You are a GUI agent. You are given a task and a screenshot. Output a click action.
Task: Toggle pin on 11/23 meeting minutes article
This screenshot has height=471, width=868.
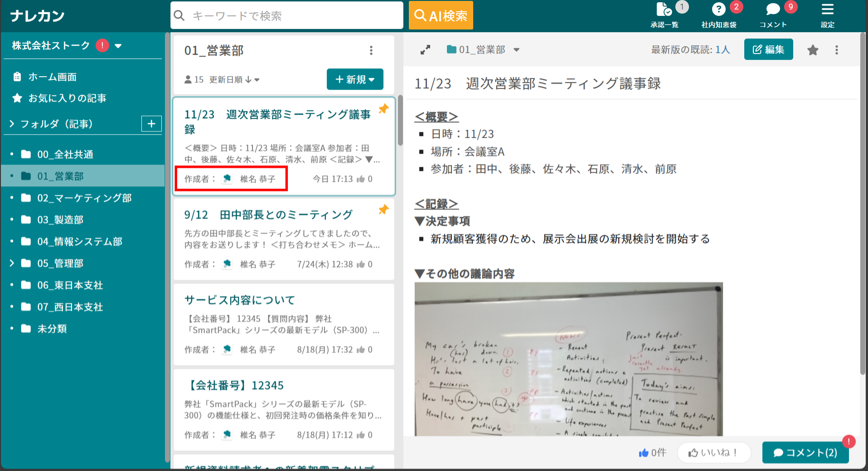(x=383, y=109)
